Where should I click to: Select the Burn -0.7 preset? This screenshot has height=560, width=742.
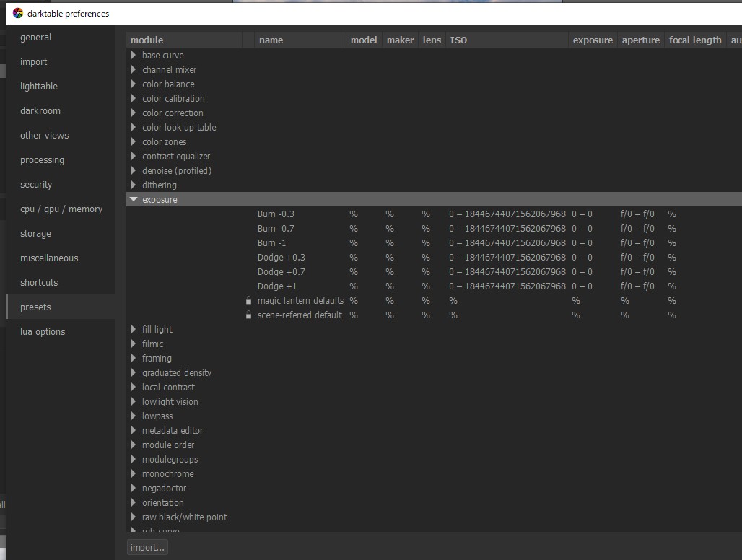click(276, 229)
